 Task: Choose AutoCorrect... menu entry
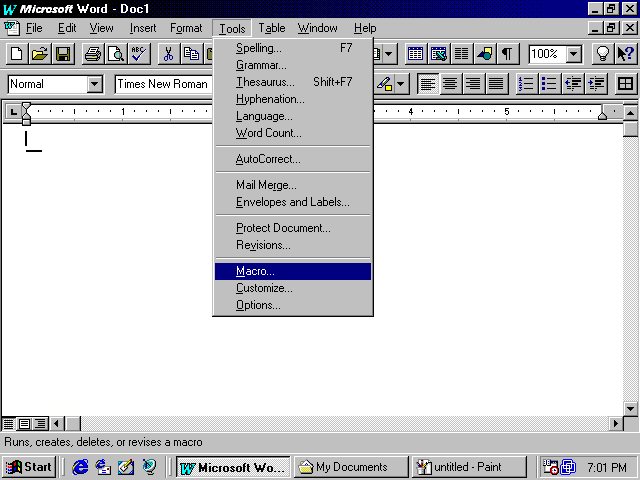(293, 159)
